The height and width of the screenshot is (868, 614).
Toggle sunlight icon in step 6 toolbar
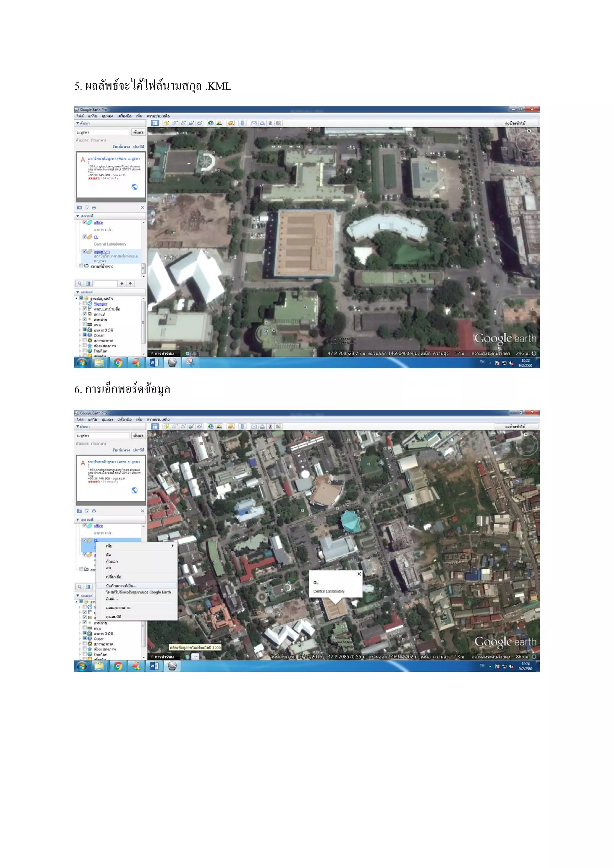pyautogui.click(x=219, y=427)
